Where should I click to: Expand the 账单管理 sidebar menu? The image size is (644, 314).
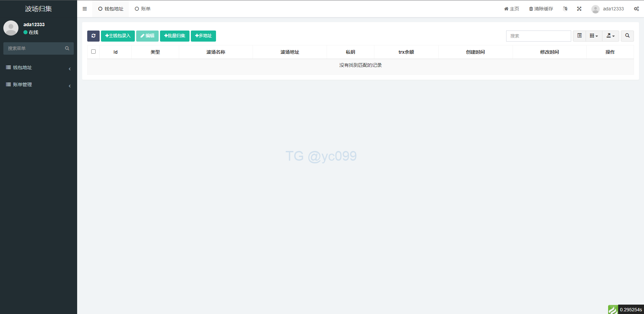coord(38,85)
